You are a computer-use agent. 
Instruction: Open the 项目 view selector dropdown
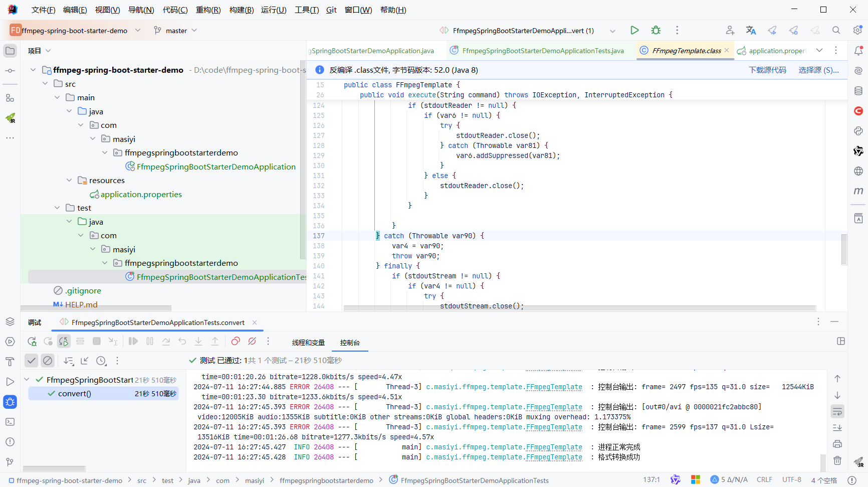[40, 51]
